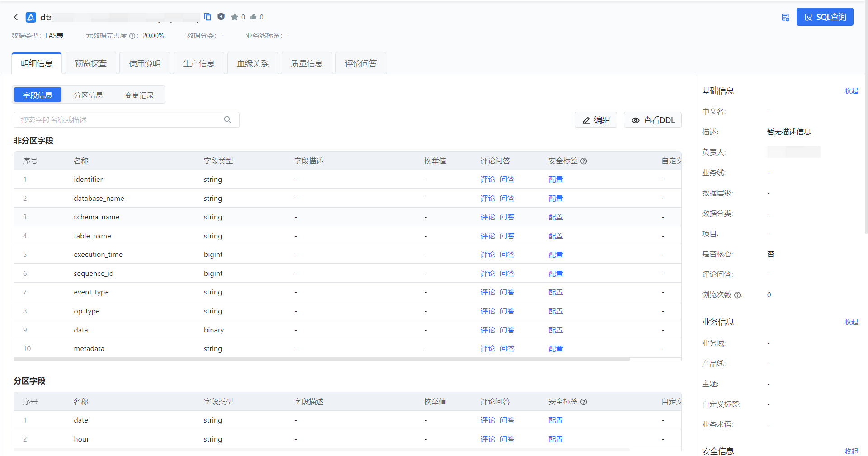This screenshot has height=456, width=868.
Task: Click the shield security icon
Action: (221, 17)
